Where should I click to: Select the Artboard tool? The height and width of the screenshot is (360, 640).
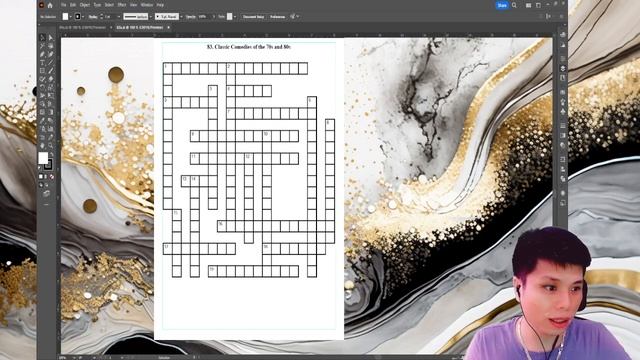(x=42, y=137)
